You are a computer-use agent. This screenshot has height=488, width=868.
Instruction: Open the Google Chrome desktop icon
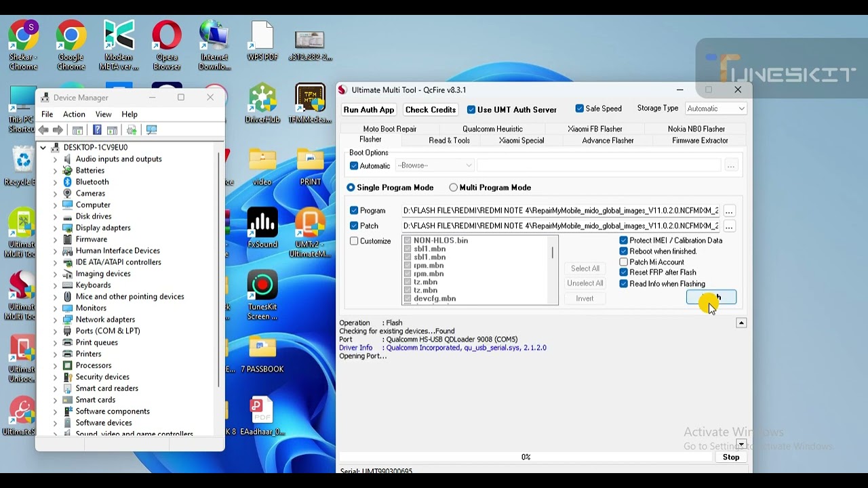[71, 45]
